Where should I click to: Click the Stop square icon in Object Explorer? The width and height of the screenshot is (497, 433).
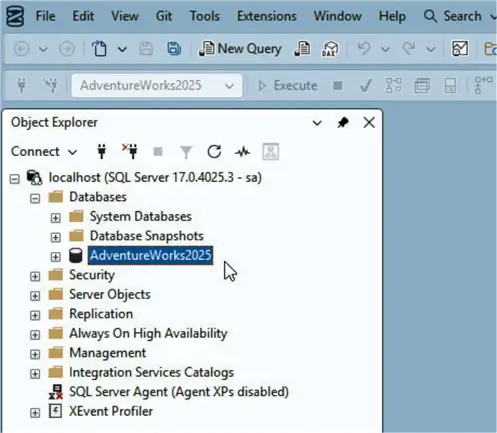pyautogui.click(x=158, y=152)
